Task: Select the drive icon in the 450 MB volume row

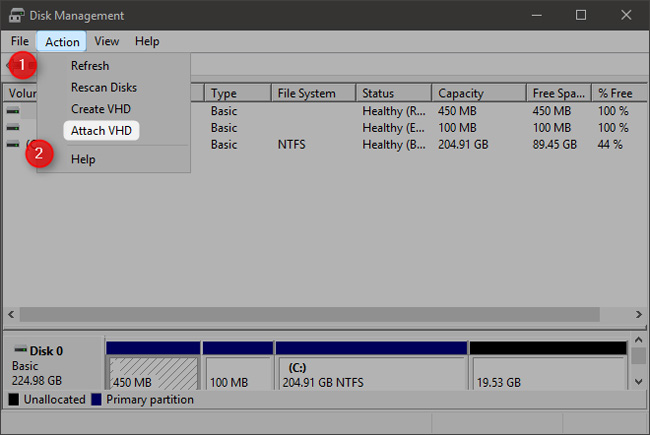Action: 13,111
